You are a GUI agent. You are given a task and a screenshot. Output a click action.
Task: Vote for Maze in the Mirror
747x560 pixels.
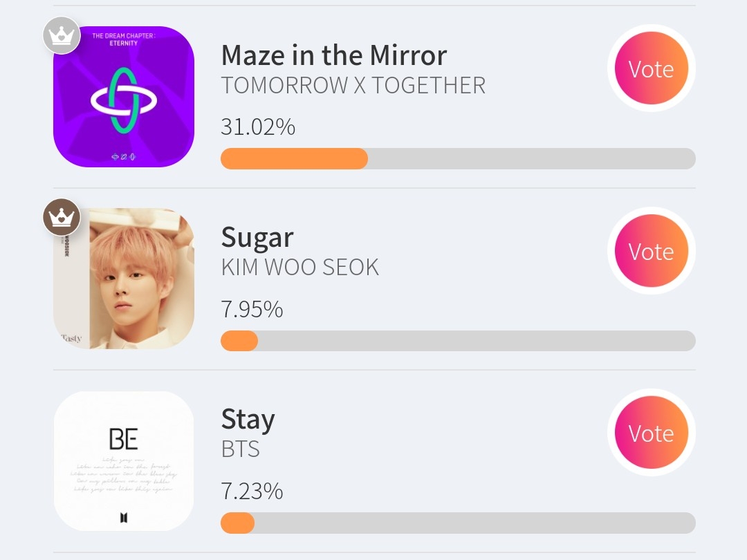(651, 69)
